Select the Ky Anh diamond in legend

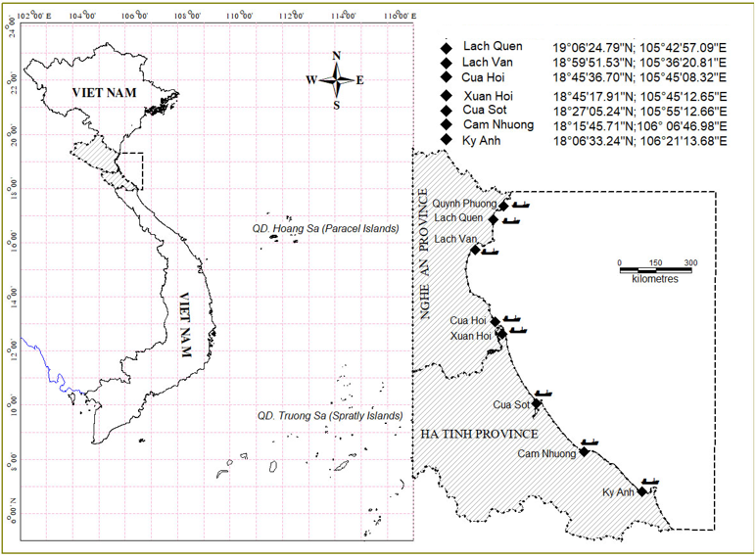[x=447, y=141]
